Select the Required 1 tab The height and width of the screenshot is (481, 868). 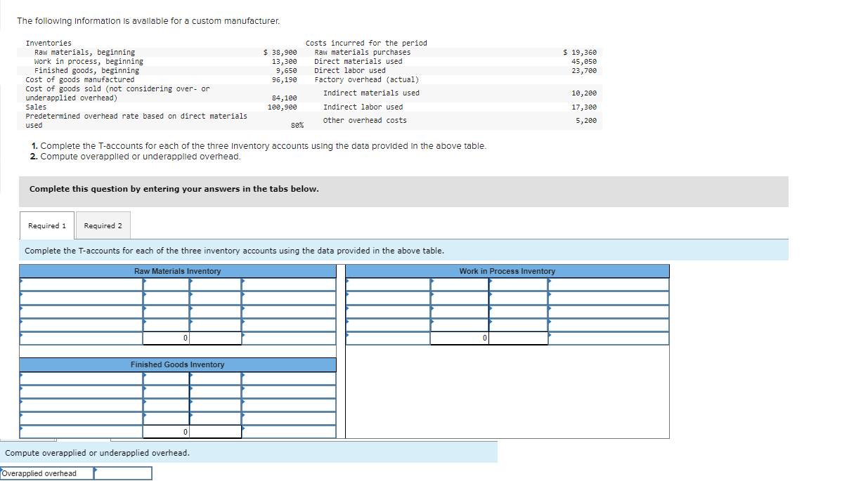click(46, 225)
